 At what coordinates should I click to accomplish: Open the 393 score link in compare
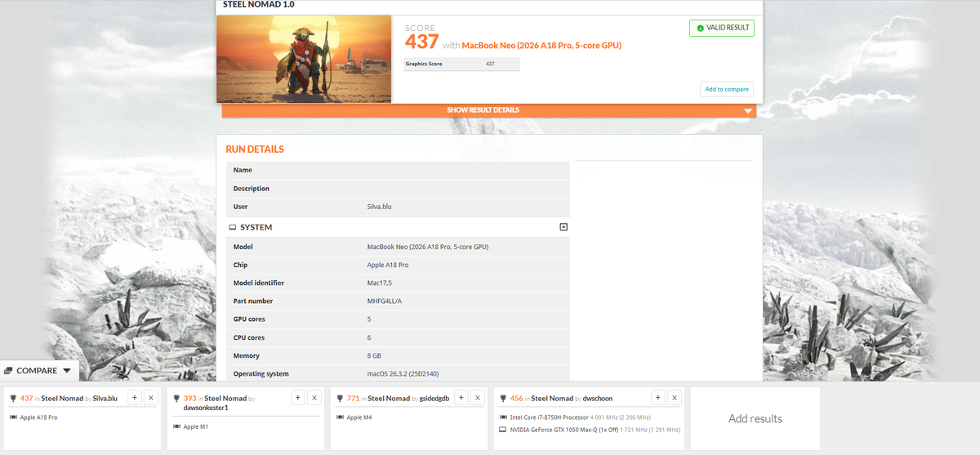click(190, 399)
